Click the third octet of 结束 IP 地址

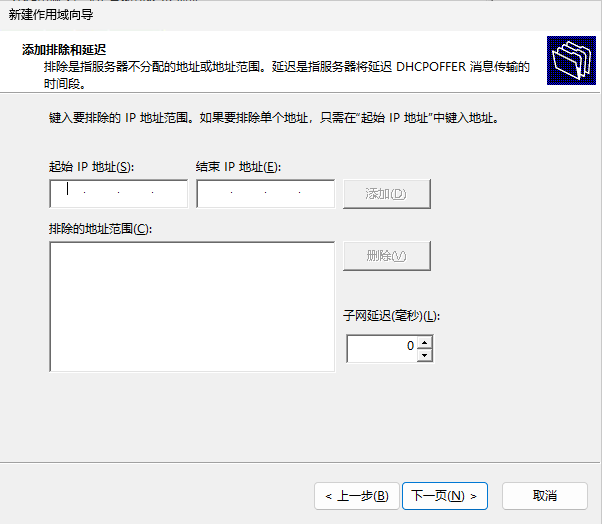click(x=283, y=194)
